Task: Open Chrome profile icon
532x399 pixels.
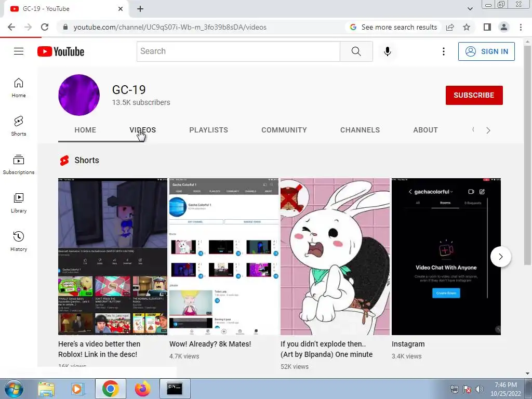Action: [504, 27]
